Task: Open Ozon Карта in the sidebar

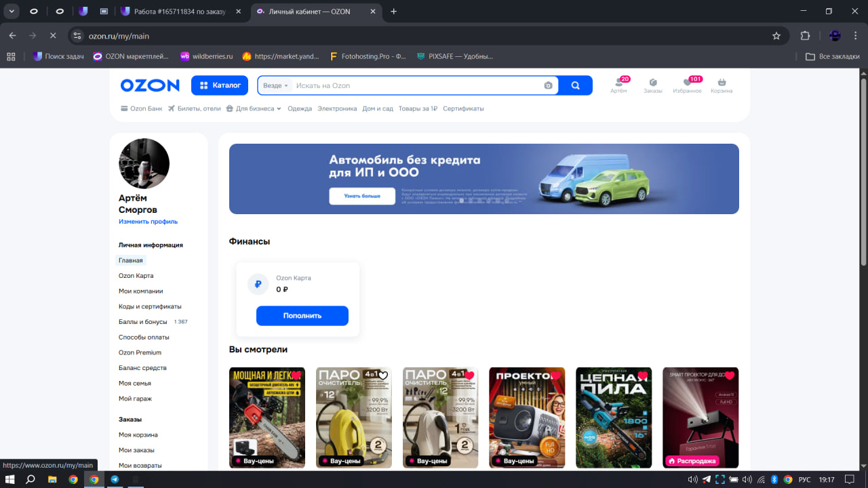Action: click(x=136, y=276)
